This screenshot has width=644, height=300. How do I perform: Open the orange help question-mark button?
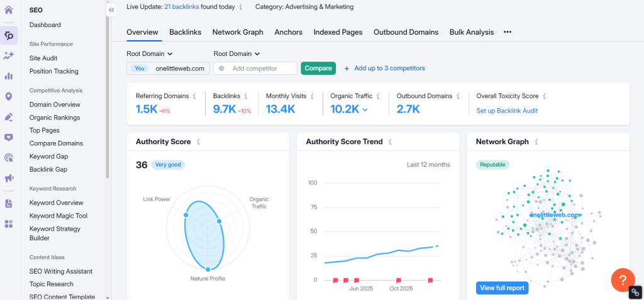click(x=622, y=279)
